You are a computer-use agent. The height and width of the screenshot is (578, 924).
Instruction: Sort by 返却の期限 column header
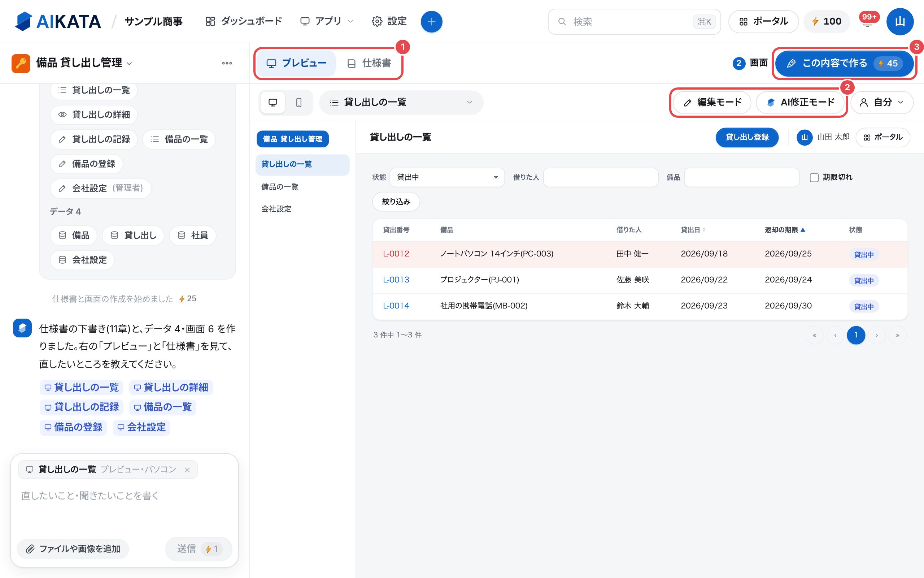[785, 230]
